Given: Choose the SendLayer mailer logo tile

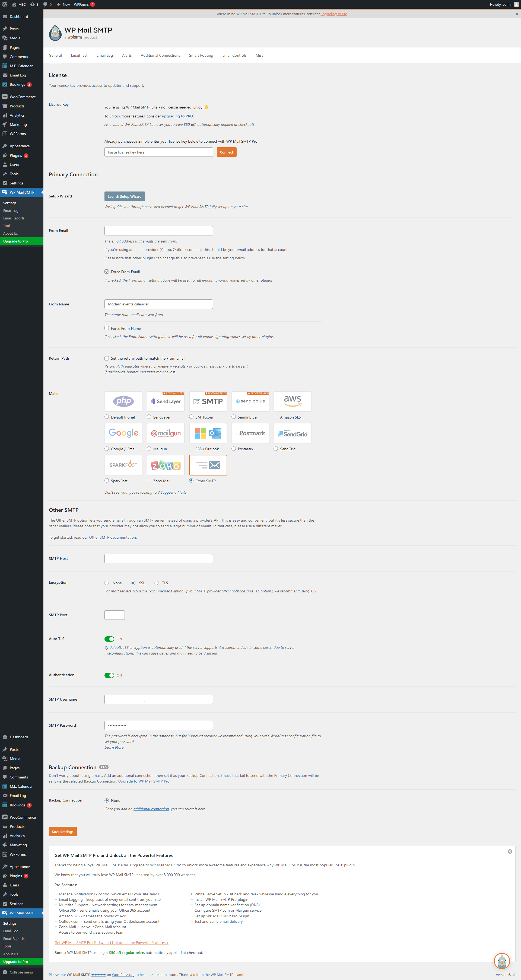Looking at the screenshot, I should pyautogui.click(x=166, y=401).
